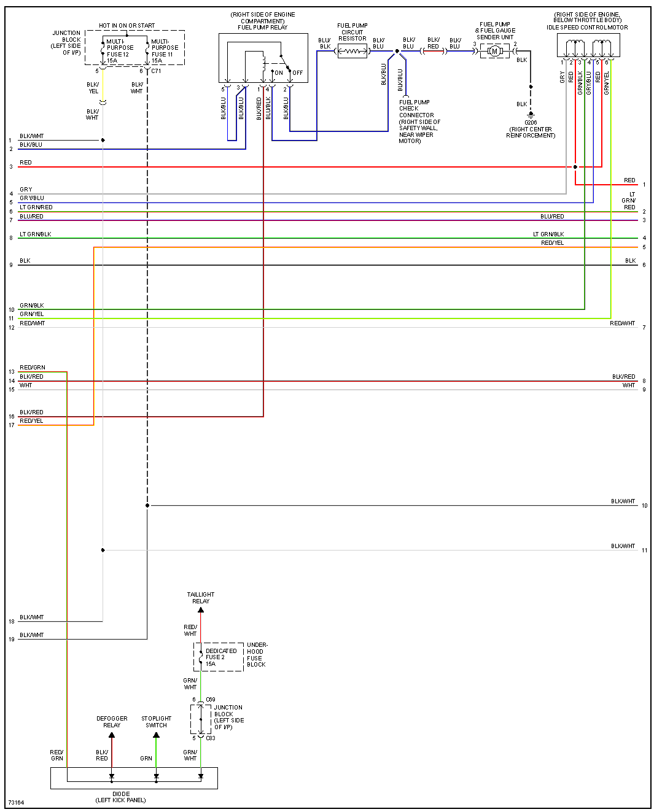Click the fuel pump relay coil symbol
Viewport: 654px width, 812px height.
pyautogui.click(x=263, y=63)
